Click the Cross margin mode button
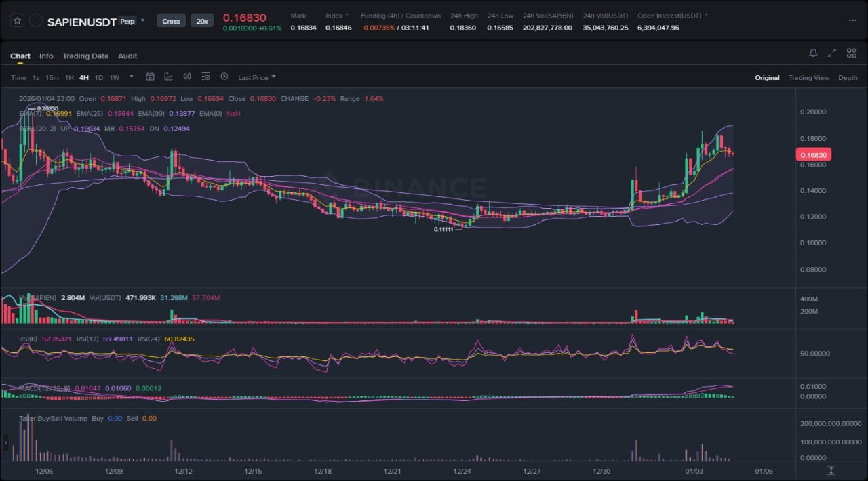 pyautogui.click(x=171, y=21)
